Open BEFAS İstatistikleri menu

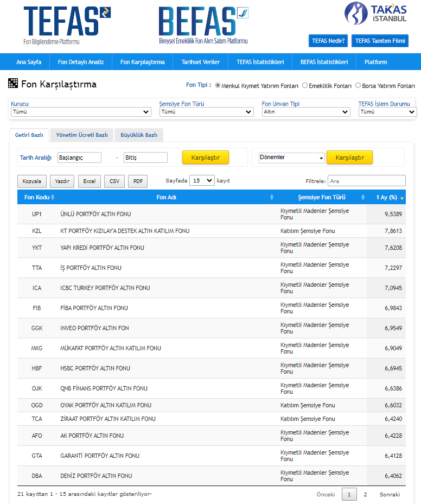[324, 62]
